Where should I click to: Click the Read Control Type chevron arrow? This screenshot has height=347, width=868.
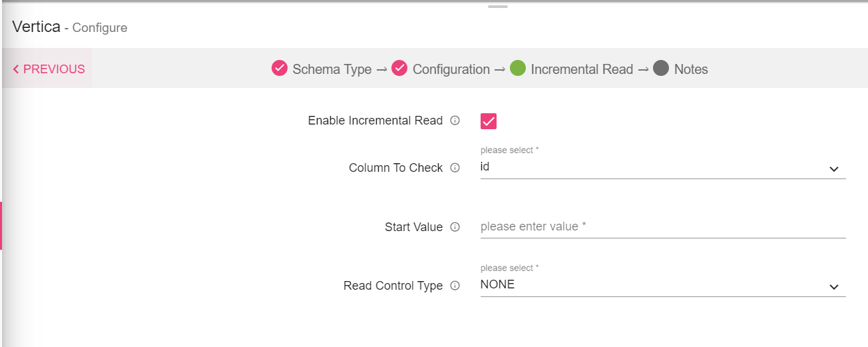[x=834, y=287]
